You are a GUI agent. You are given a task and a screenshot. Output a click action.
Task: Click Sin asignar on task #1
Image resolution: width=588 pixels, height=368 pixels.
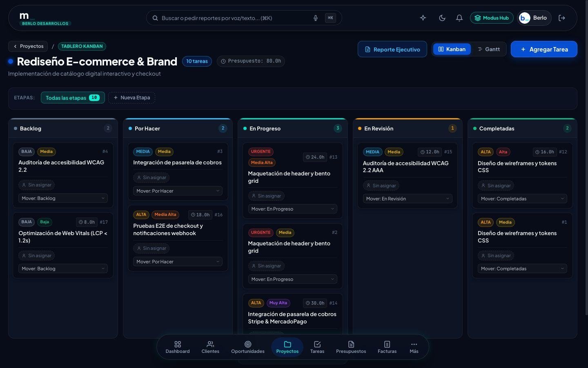(x=496, y=256)
